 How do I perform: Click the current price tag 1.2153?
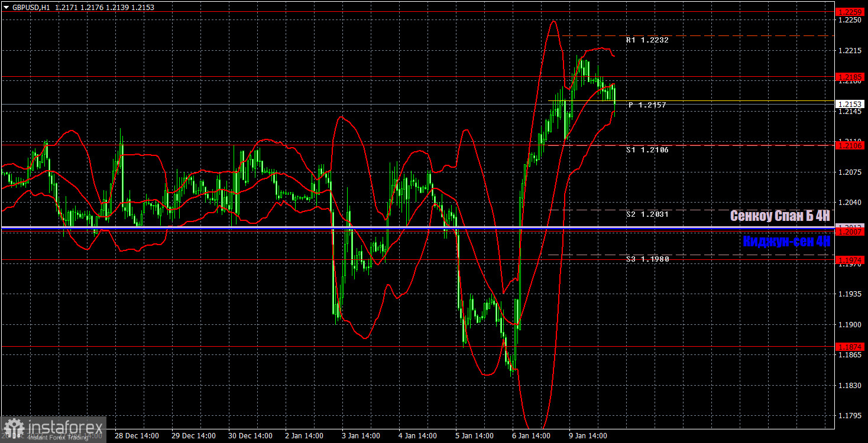850,104
